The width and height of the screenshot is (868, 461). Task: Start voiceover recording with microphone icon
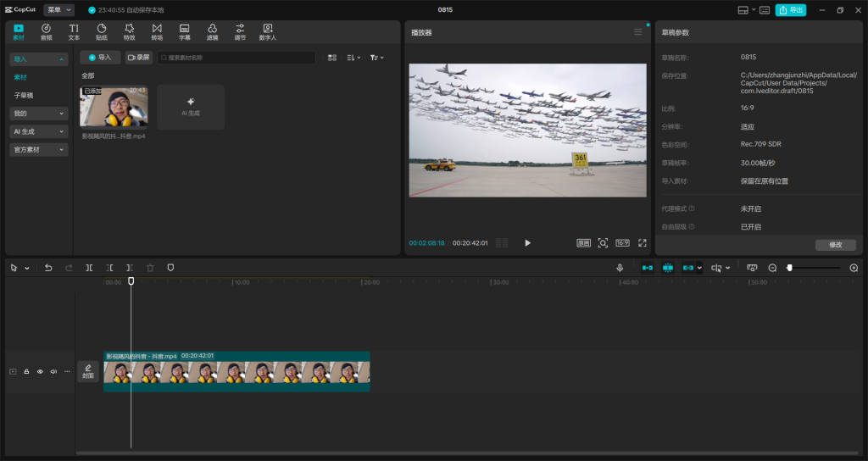point(620,268)
